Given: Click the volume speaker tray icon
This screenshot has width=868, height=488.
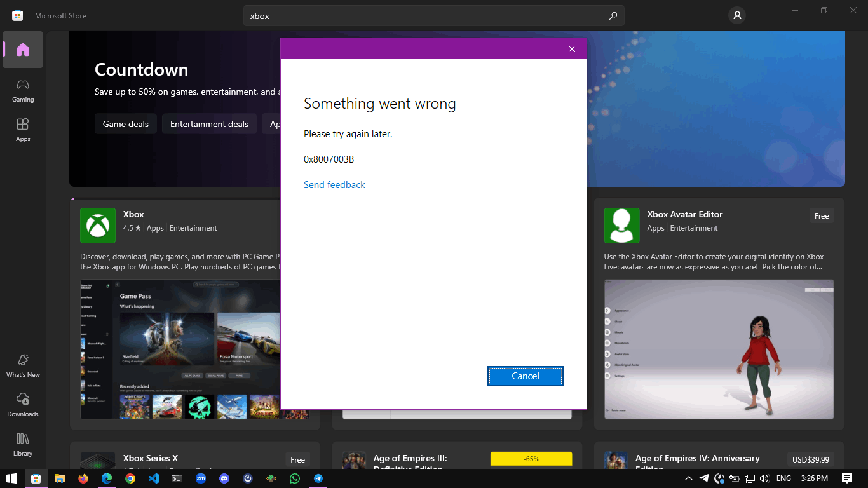Looking at the screenshot, I should [x=764, y=478].
